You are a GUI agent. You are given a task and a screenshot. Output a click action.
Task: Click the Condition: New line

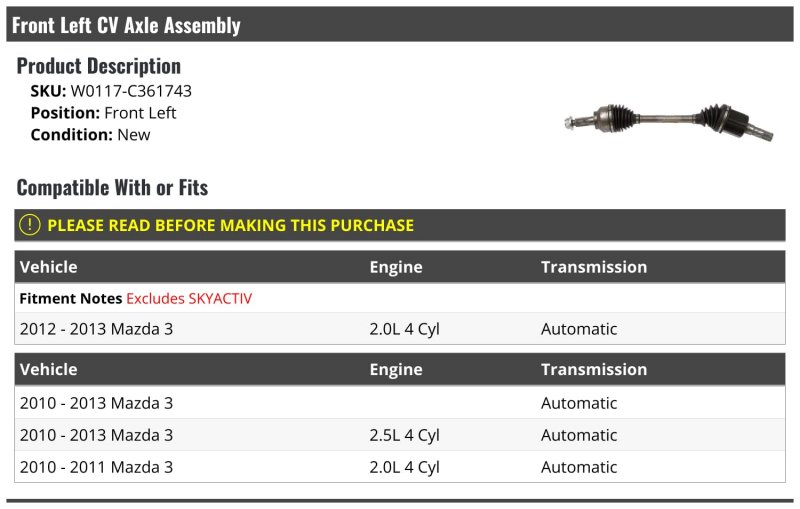[90, 135]
